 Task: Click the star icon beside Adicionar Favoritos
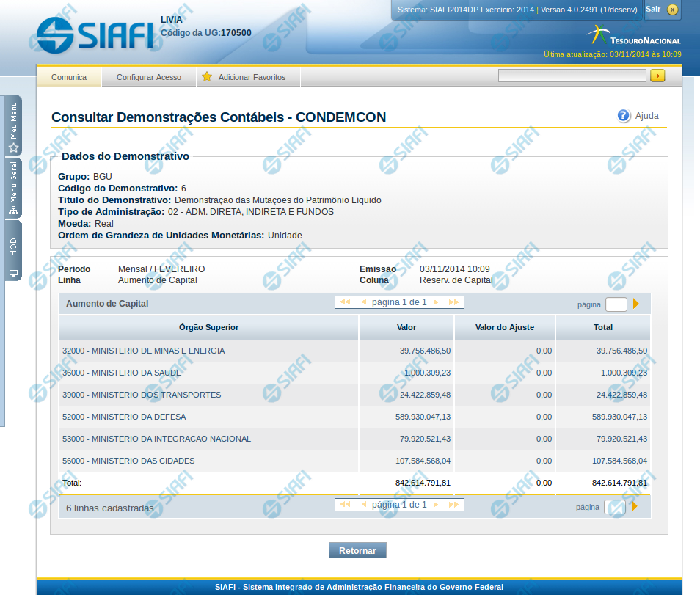tap(207, 77)
